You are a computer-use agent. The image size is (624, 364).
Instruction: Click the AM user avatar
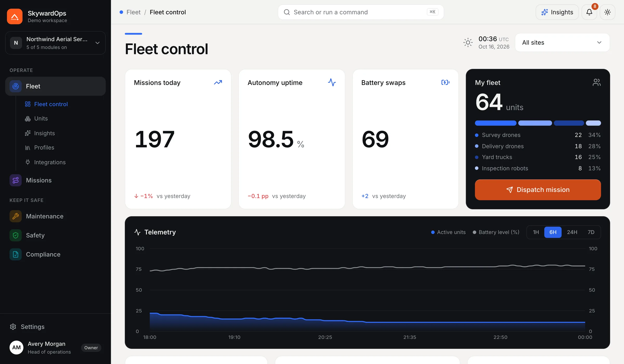[16, 347]
